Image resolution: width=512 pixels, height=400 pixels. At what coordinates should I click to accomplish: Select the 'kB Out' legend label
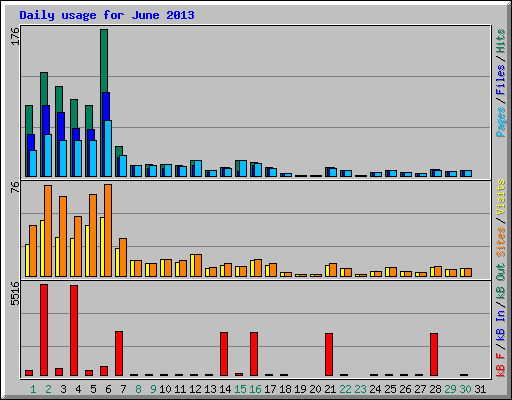pyautogui.click(x=501, y=281)
